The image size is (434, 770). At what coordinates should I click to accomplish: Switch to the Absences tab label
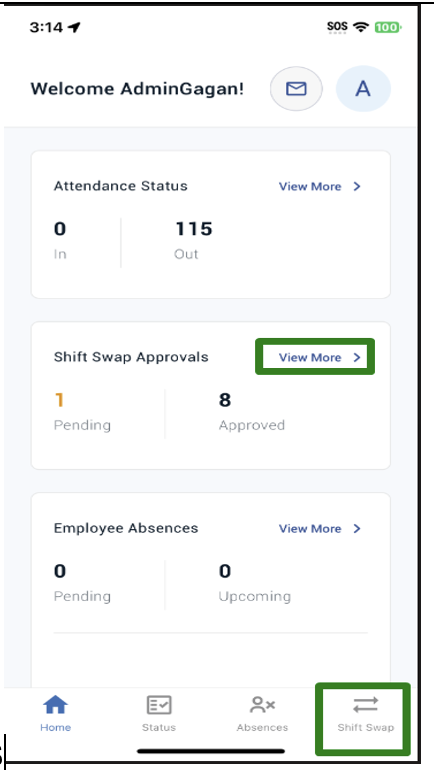[262, 727]
